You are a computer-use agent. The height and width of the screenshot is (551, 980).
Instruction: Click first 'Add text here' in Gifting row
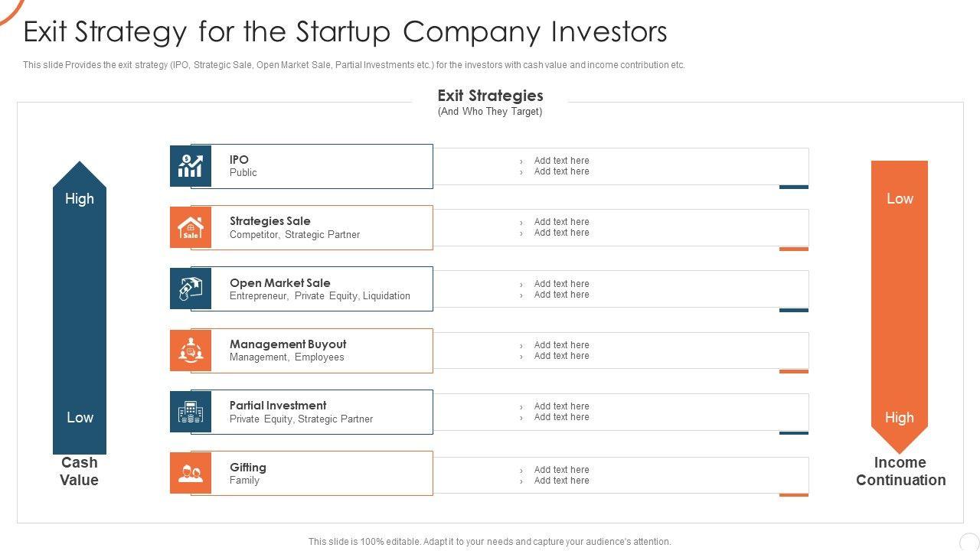561,470
